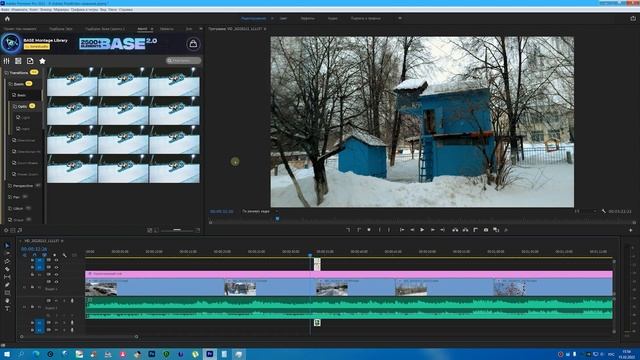640x360 pixels.
Task: Click the BASE panel import file icon
Action: pos(30,61)
